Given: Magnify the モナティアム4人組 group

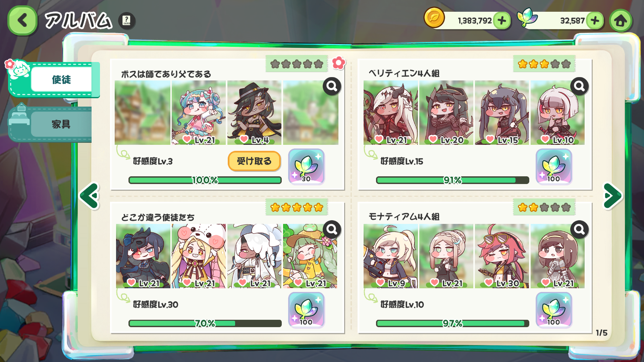Looking at the screenshot, I should coord(580,230).
